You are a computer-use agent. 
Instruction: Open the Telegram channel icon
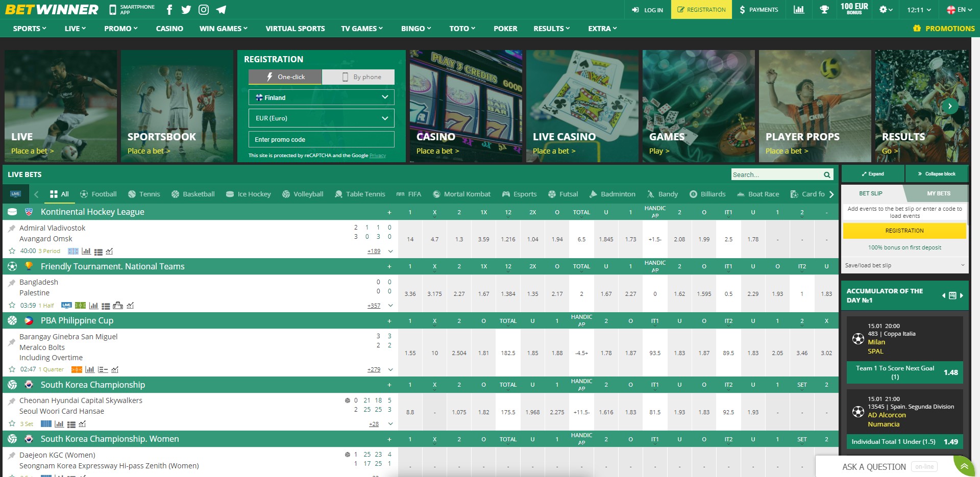(x=221, y=10)
